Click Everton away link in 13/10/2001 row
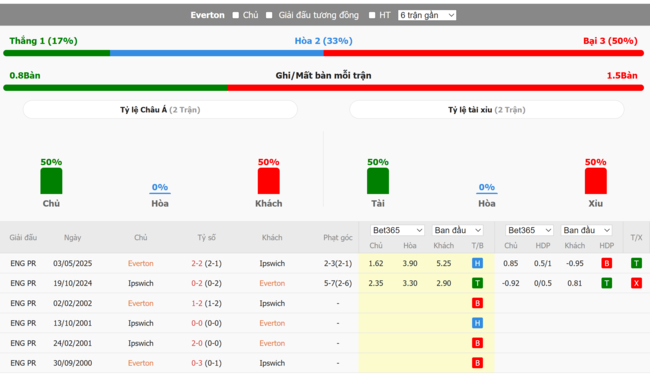The image size is (650, 379). click(272, 323)
